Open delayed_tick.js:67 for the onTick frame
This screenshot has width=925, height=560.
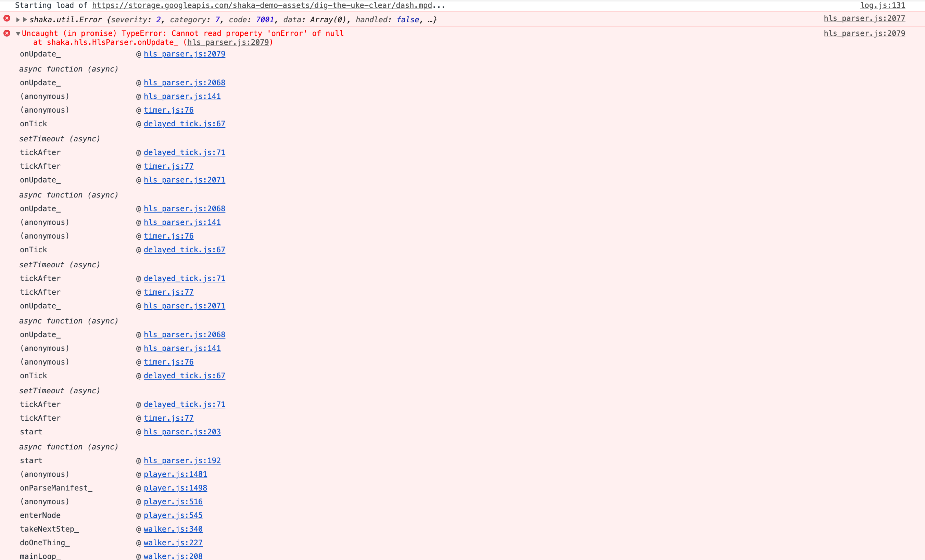click(184, 124)
